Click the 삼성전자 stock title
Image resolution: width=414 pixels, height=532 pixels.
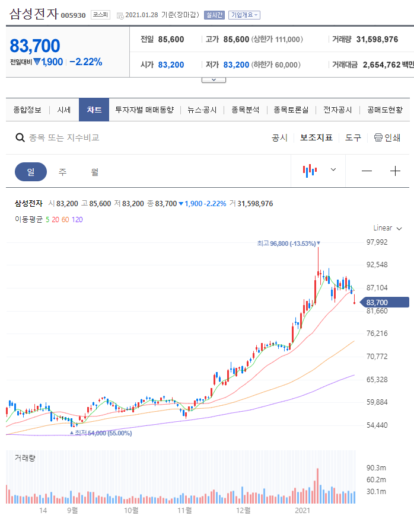(x=34, y=14)
